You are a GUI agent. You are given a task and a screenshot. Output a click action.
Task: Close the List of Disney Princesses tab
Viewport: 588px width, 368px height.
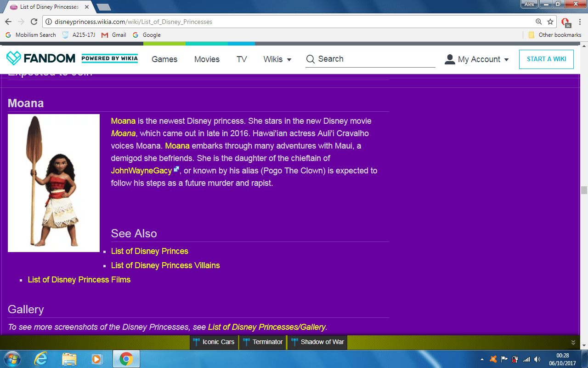87,7
